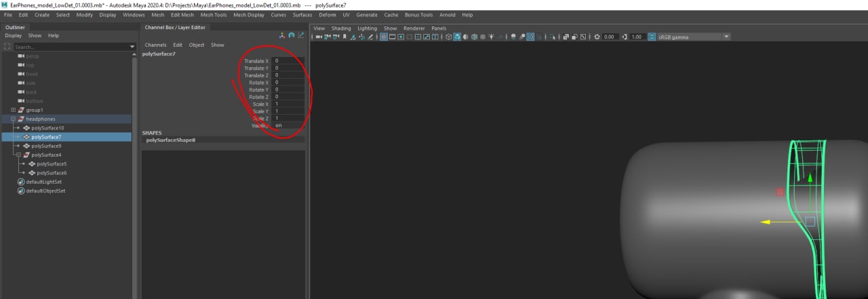Image resolution: width=868 pixels, height=299 pixels.
Task: Click the exposure icon beside 0.00
Action: tap(597, 37)
